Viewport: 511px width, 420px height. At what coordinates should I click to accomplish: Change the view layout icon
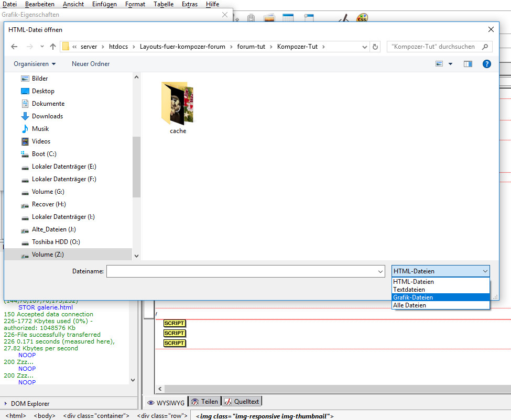pos(440,64)
